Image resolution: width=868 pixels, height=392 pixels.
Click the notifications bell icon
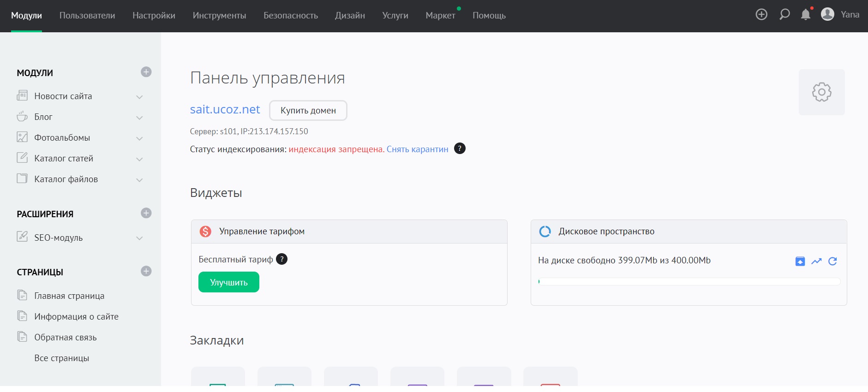(806, 15)
